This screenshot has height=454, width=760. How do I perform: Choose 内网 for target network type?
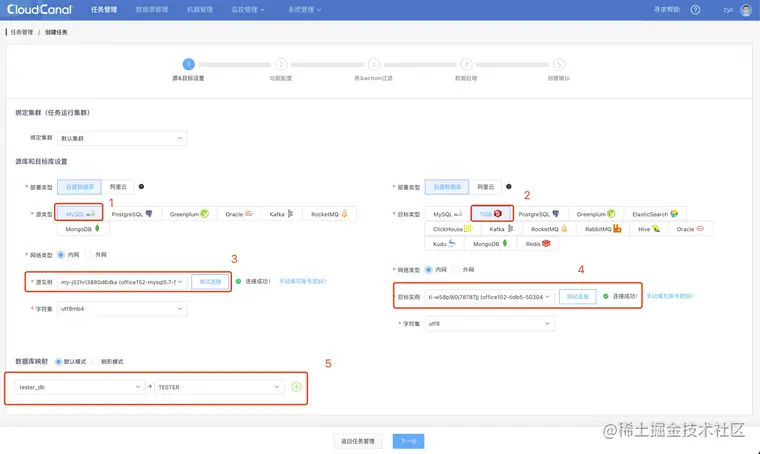click(428, 269)
